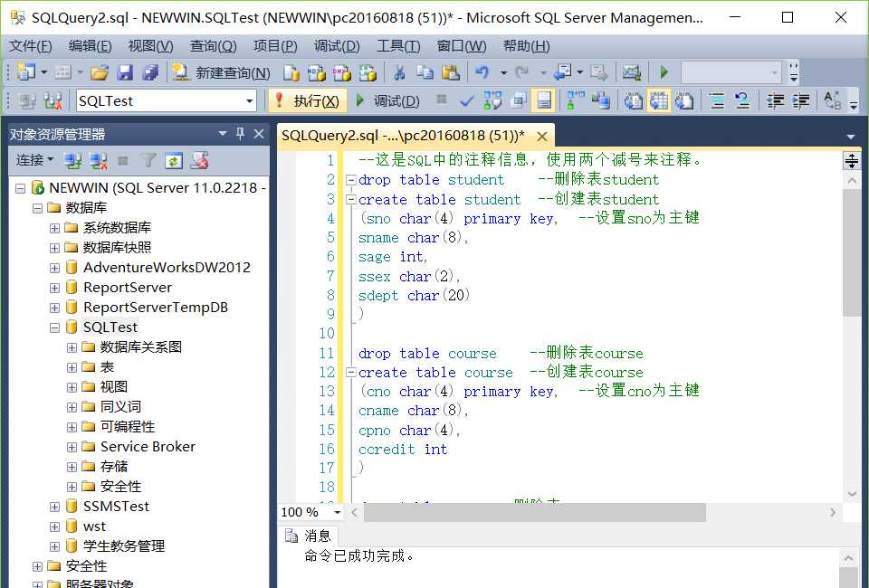
Task: Open 视图(V) menu
Action: click(151, 46)
